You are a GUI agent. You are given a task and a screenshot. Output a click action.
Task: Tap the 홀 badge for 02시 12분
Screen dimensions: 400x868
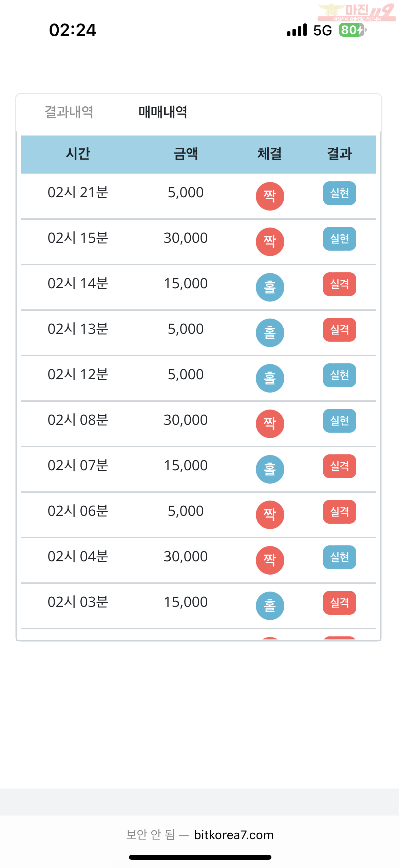[270, 378]
